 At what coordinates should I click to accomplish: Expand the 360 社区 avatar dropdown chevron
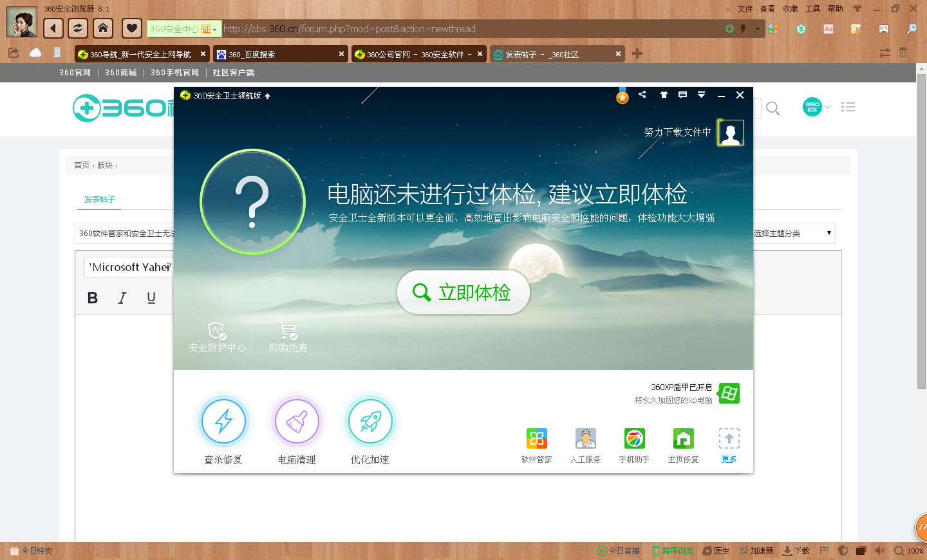pos(828,107)
